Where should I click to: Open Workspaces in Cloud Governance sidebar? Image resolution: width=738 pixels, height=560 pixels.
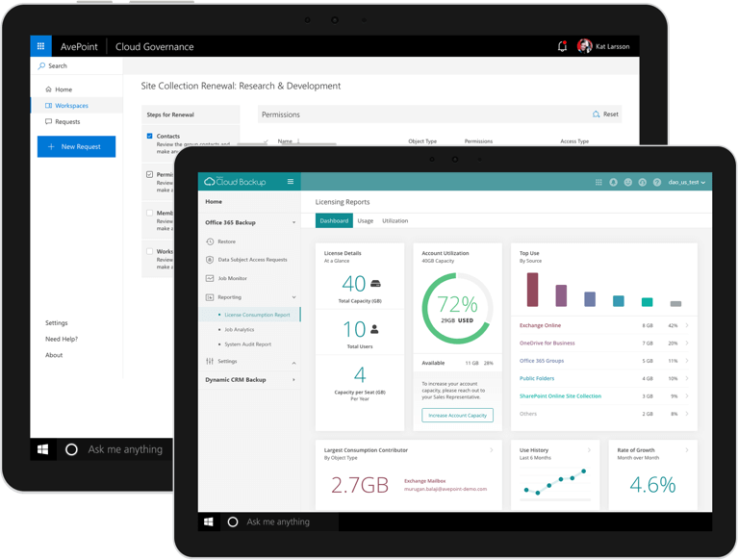click(77, 106)
